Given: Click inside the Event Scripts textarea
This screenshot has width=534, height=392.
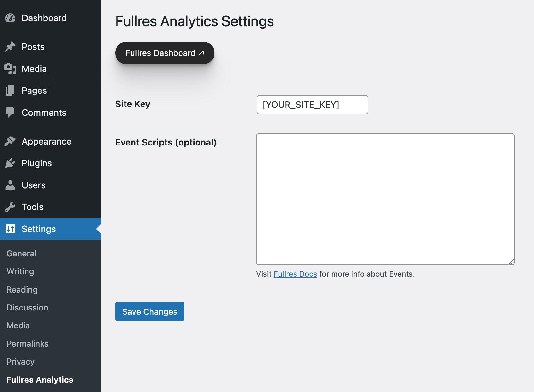Looking at the screenshot, I should (x=385, y=199).
